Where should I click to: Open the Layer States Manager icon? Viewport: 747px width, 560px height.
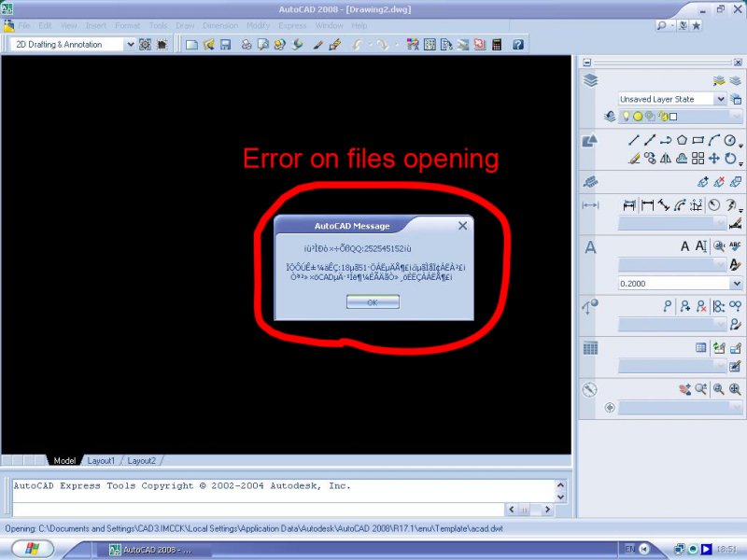point(737,99)
